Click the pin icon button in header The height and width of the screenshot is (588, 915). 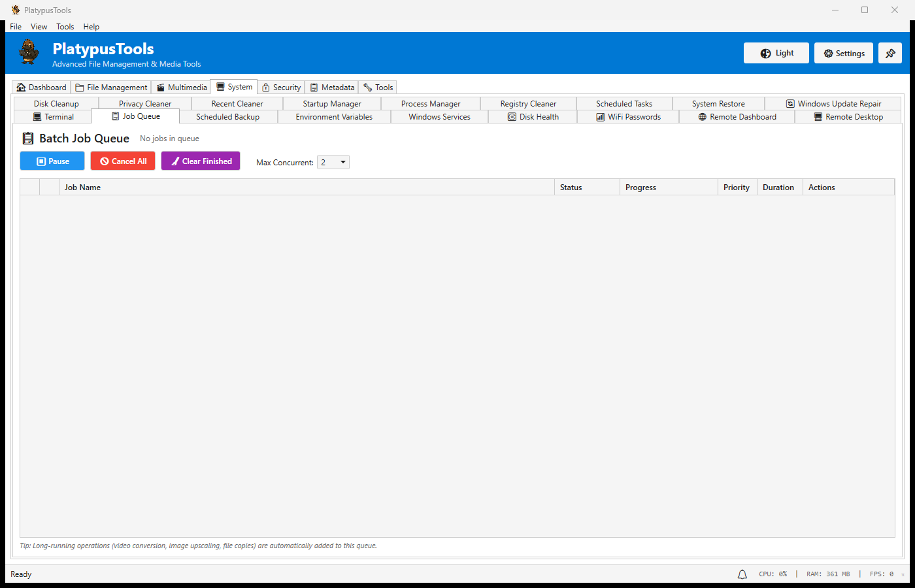click(890, 54)
